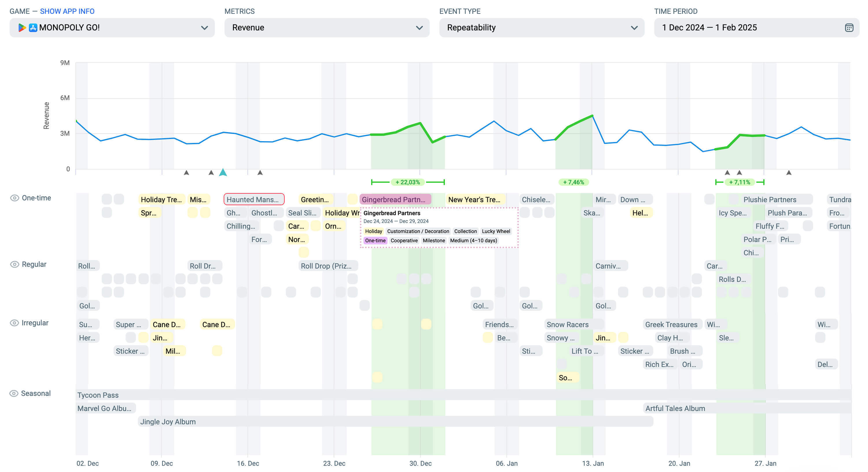This screenshot has height=472, width=868.
Task: Hide the Regular events row
Action: pyautogui.click(x=14, y=264)
